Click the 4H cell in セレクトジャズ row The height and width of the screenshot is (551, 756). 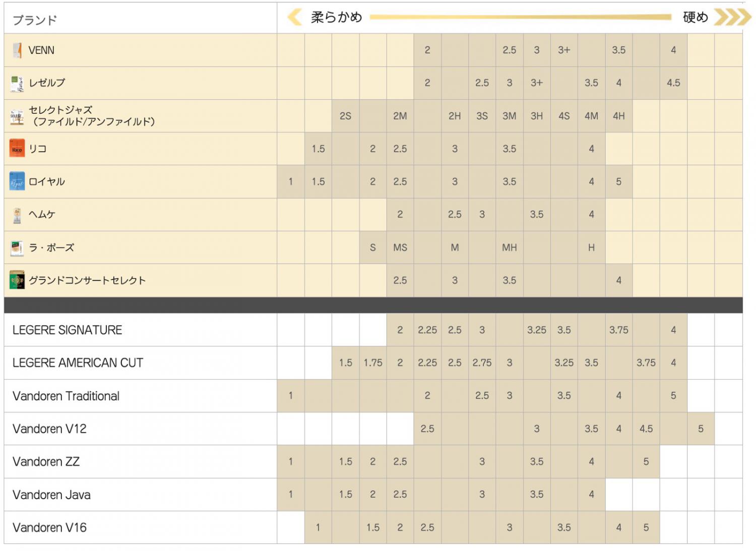[618, 116]
